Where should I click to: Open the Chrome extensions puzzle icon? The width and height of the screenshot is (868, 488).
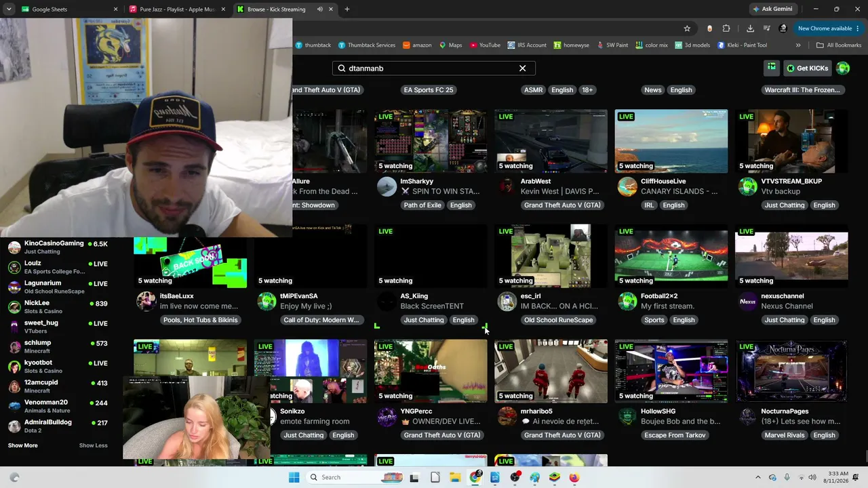pos(726,28)
